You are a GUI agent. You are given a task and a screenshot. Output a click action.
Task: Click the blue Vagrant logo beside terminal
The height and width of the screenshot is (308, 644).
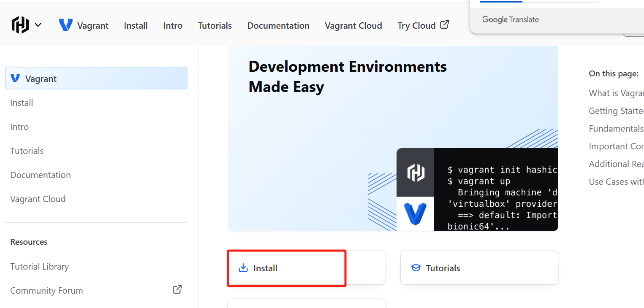415,213
